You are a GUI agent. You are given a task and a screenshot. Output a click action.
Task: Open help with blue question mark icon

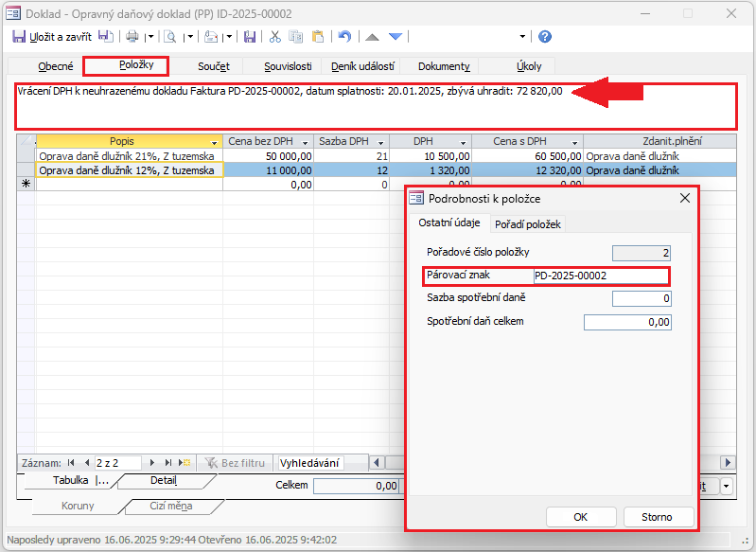[x=545, y=37]
